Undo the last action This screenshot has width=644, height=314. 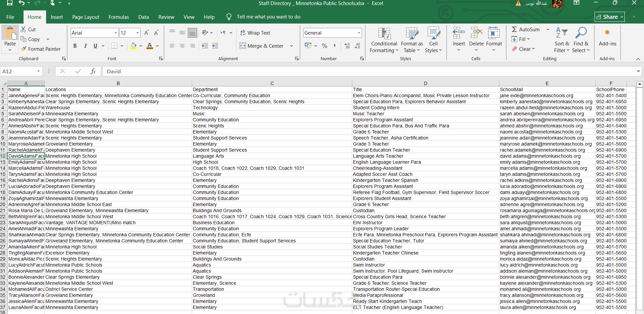pyautogui.click(x=22, y=3)
